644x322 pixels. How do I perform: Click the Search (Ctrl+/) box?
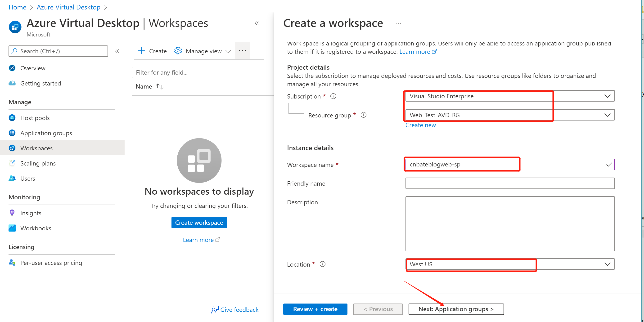coord(58,51)
